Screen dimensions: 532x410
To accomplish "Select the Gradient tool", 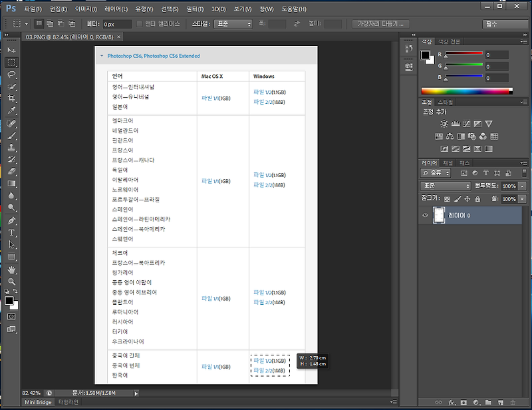I will pyautogui.click(x=11, y=184).
